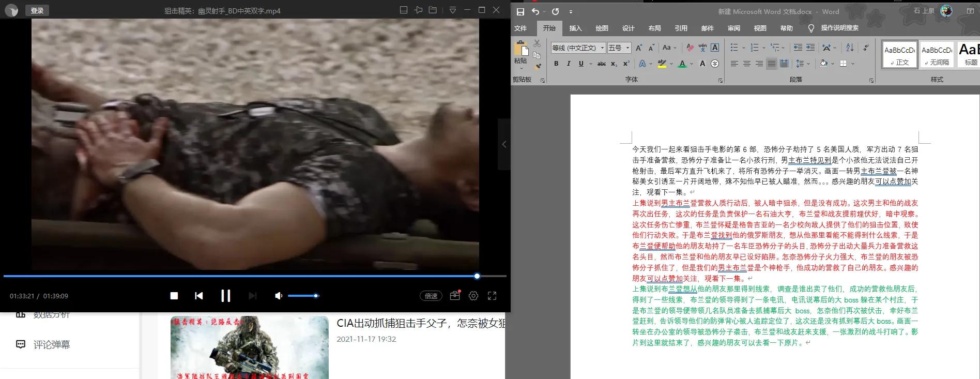This screenshot has height=379, width=980.
Task: Switch to the 插入 ribbon tab
Action: [575, 28]
